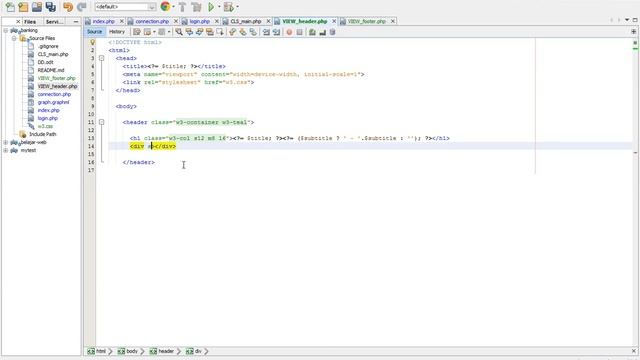
Task: Open the login.php editor tab
Action: pos(200,21)
